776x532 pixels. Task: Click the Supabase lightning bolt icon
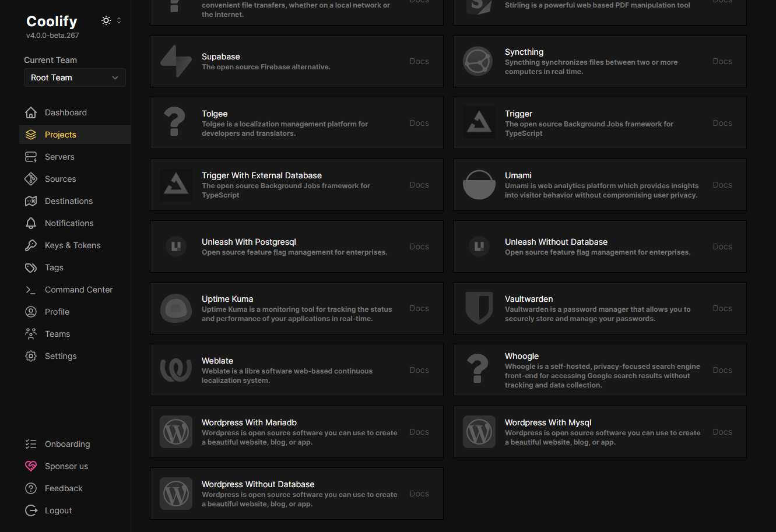click(176, 61)
